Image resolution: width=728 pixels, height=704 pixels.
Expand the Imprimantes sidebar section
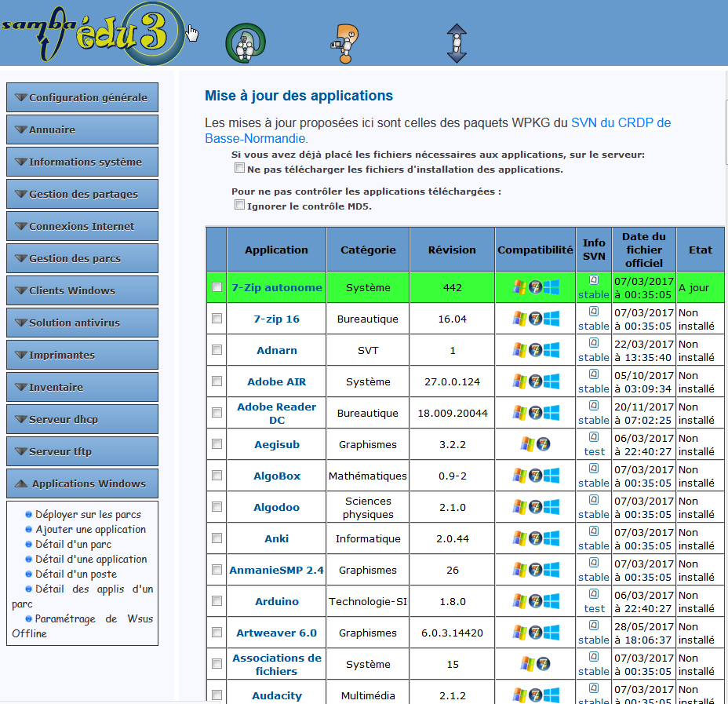[x=82, y=355]
